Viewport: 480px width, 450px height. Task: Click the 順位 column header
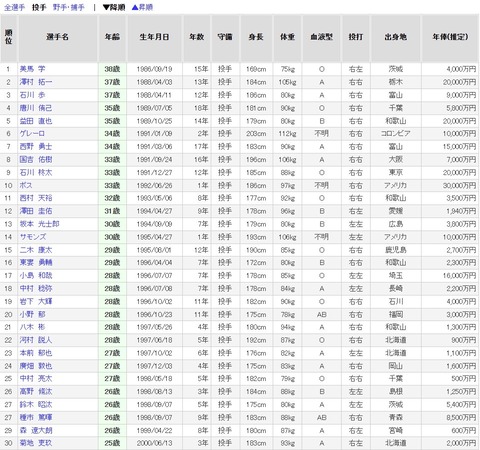click(9, 37)
